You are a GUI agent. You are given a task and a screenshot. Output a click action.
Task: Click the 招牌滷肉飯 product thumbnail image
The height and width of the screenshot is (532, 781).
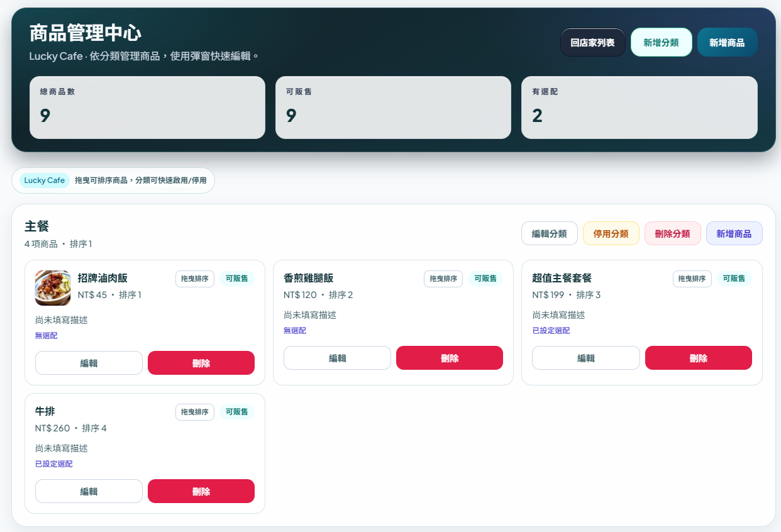[x=53, y=288]
